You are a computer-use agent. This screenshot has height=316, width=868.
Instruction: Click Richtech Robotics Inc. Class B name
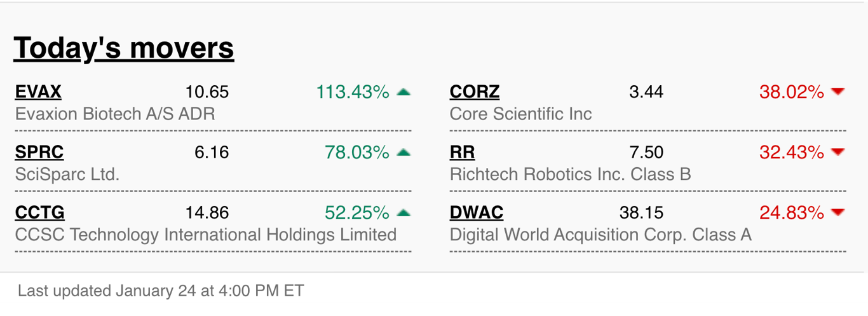(x=570, y=174)
